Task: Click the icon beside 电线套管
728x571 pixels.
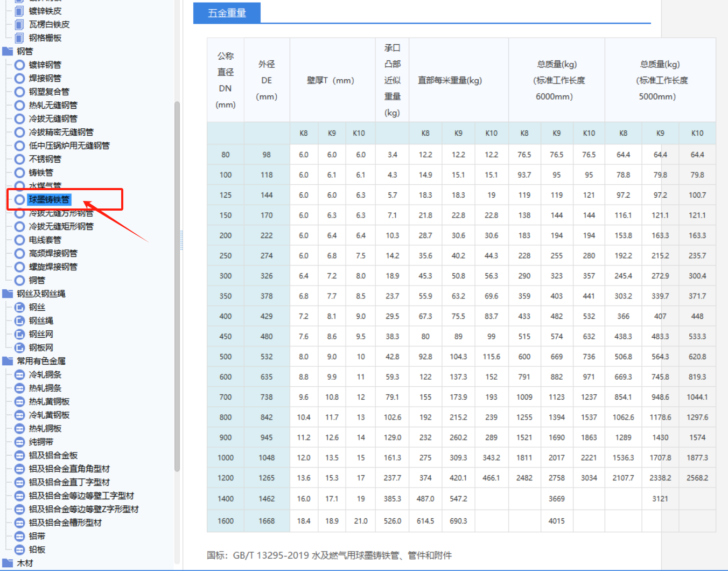Action: pyautogui.click(x=20, y=240)
